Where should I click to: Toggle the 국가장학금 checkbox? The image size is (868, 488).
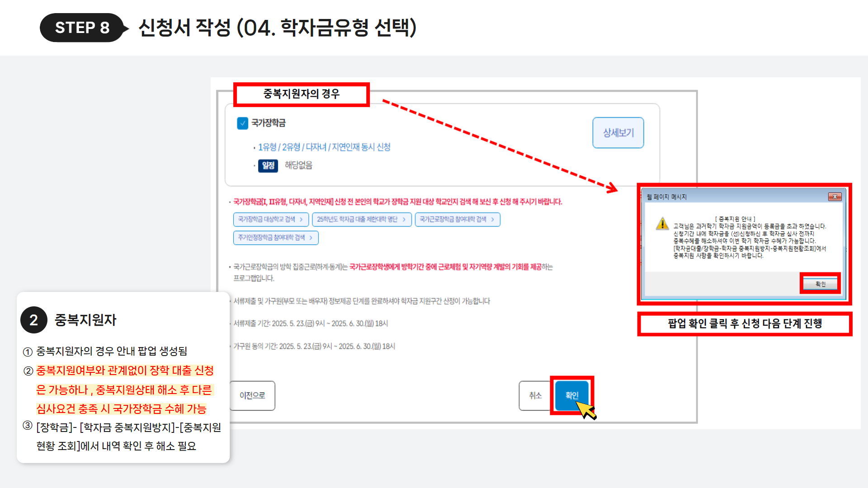click(243, 123)
